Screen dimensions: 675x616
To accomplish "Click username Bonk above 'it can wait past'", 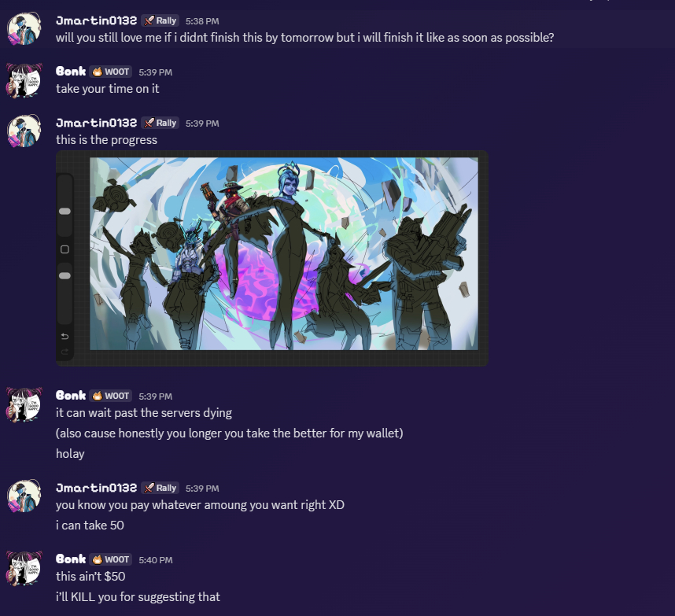I will pyautogui.click(x=71, y=396).
